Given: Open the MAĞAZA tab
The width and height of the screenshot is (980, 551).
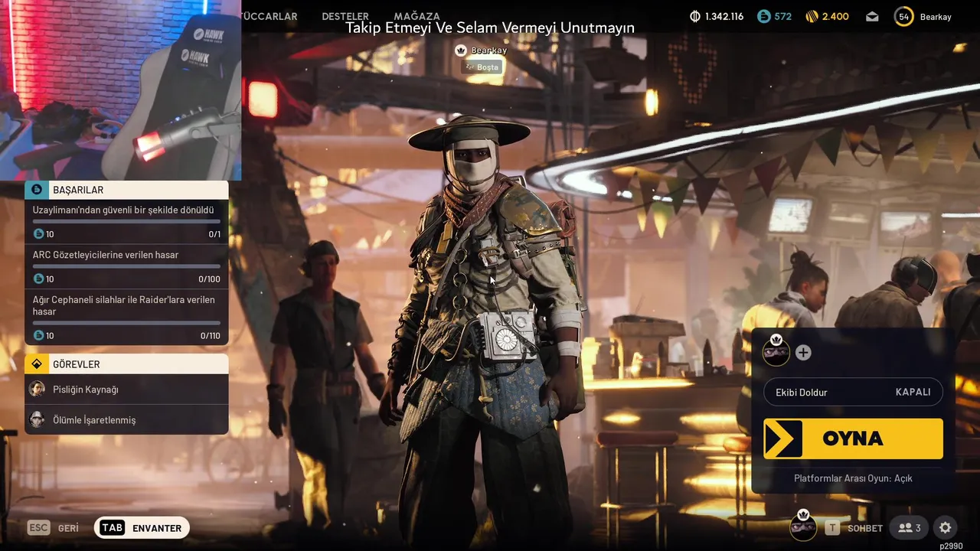Looking at the screenshot, I should [x=416, y=16].
